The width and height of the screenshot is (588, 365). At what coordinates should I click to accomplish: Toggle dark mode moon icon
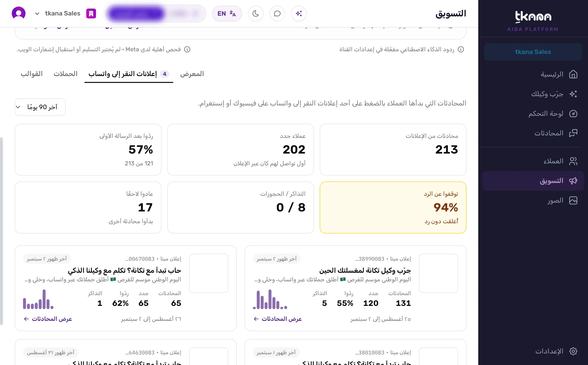click(256, 13)
